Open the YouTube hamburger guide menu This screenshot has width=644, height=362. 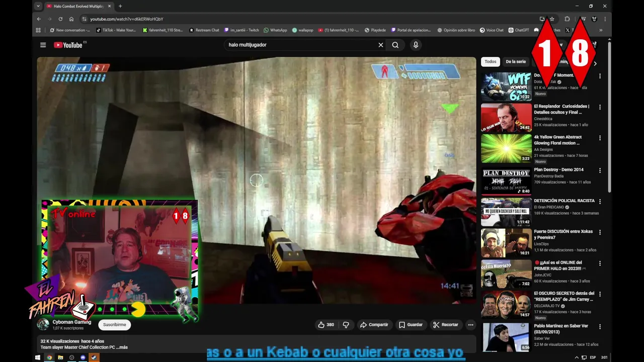point(43,45)
